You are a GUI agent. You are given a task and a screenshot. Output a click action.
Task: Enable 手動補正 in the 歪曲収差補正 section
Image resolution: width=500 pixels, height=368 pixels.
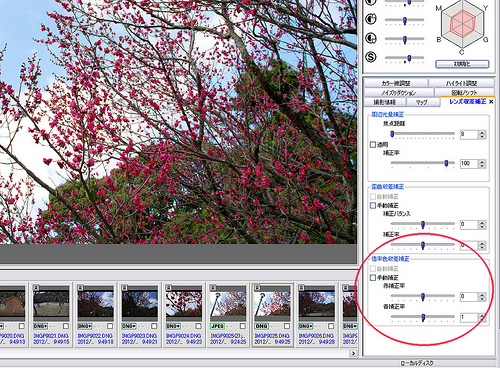373,205
